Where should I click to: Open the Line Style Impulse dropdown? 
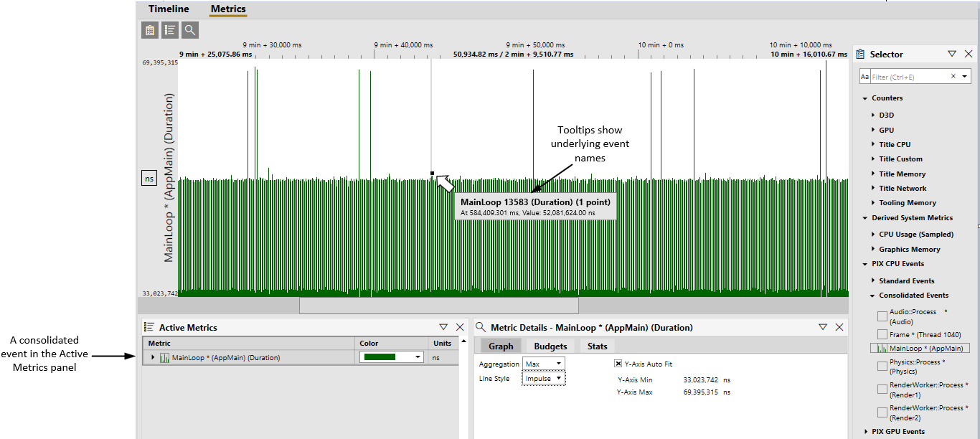pos(545,378)
